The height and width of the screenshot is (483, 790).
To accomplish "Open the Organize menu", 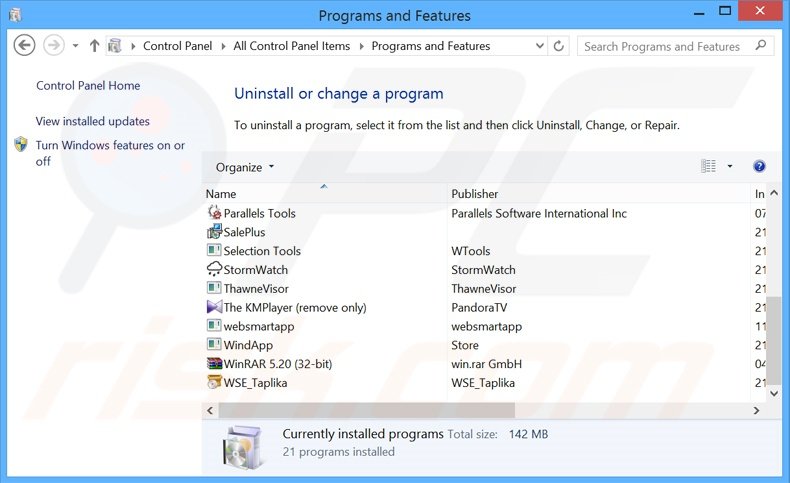I will [x=245, y=167].
